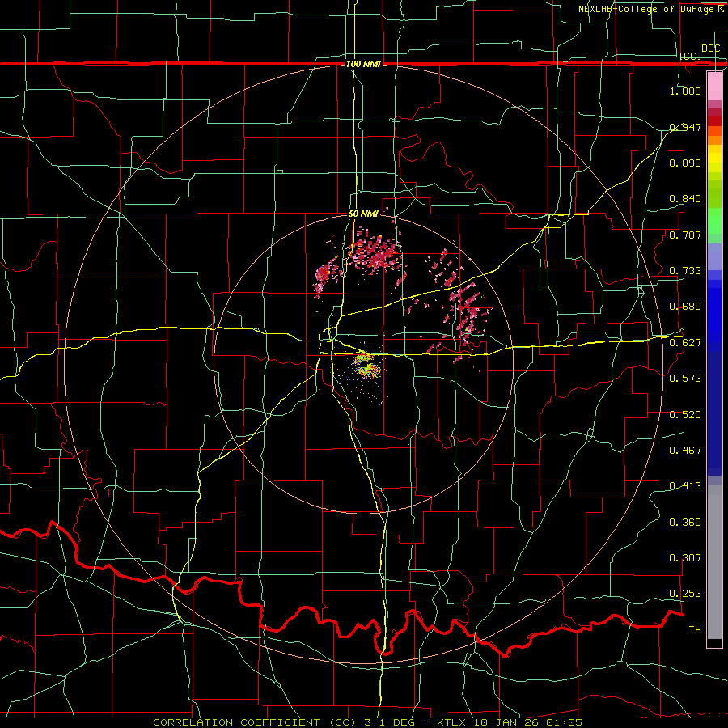Click the 0.947 scale value
The width and height of the screenshot is (728, 728).
[x=685, y=127]
